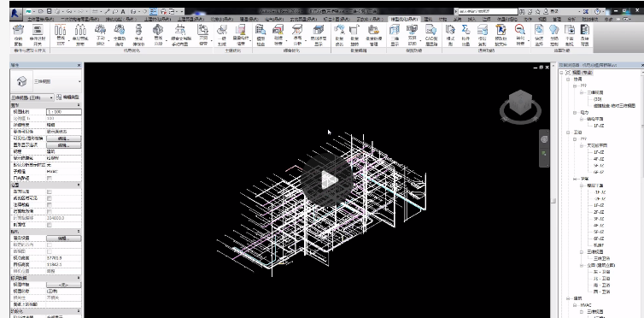Image resolution: width=644 pixels, height=318 pixels.
Task: Click the pipe-hanger support icon in pipeline optimization group
Action: click(x=179, y=30)
